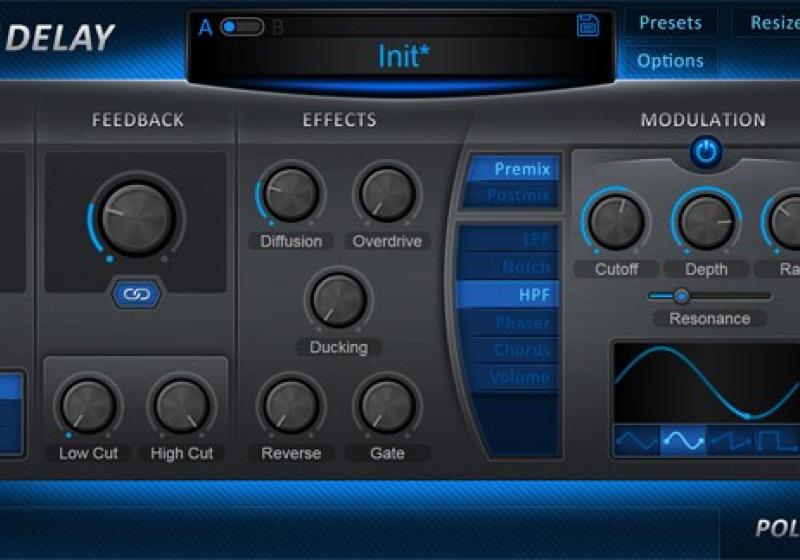Click the Gate knob
This screenshot has height=560, width=800.
(387, 406)
